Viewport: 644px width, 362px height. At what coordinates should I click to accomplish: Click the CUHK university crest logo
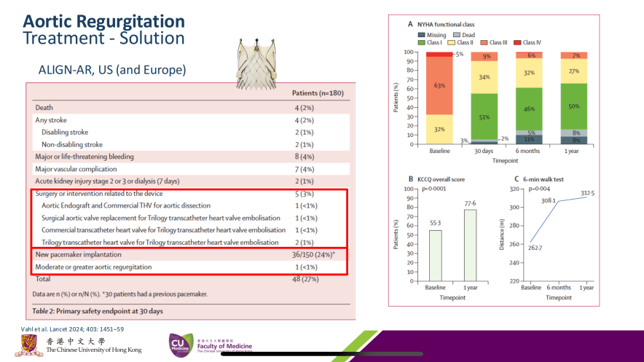click(x=28, y=345)
